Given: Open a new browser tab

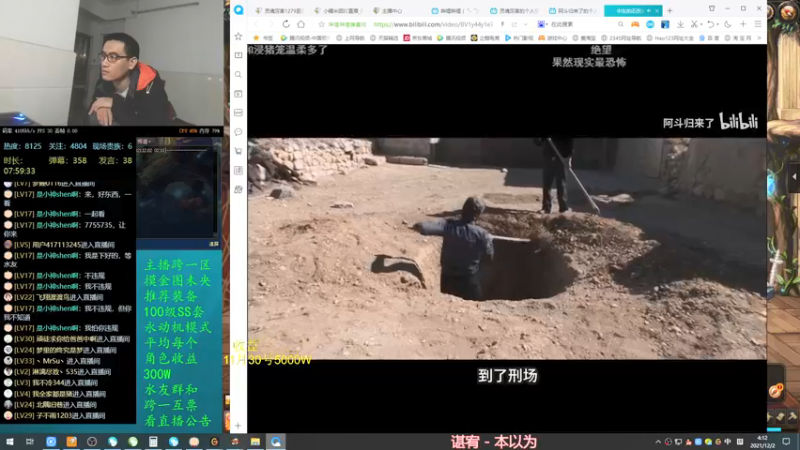Looking at the screenshot, I should [x=670, y=10].
